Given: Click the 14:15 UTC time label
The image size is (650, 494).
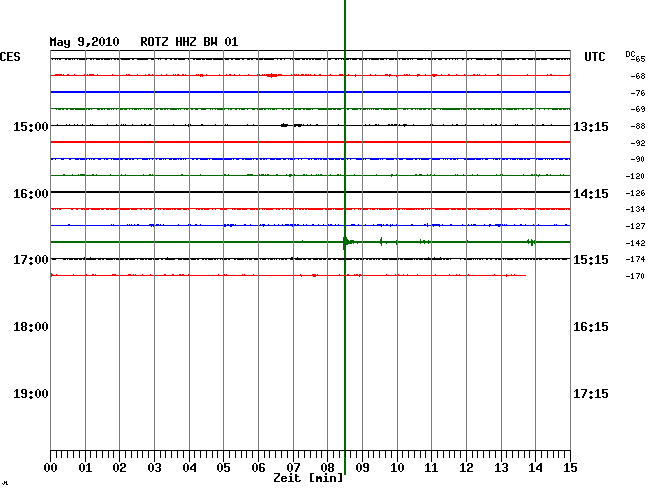Looking at the screenshot, I should (591, 194).
